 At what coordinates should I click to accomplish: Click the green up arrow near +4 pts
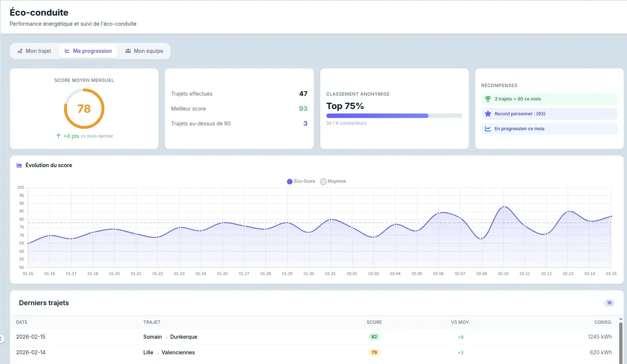coord(58,136)
